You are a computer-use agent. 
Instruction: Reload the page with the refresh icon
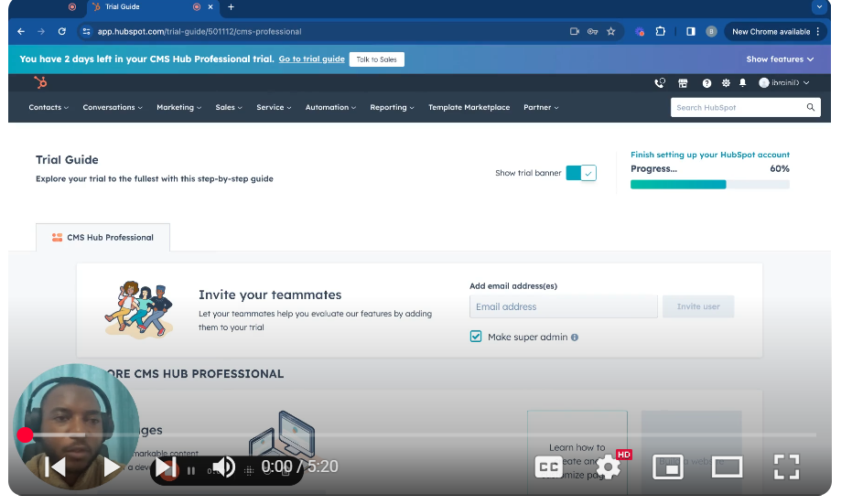(x=62, y=31)
